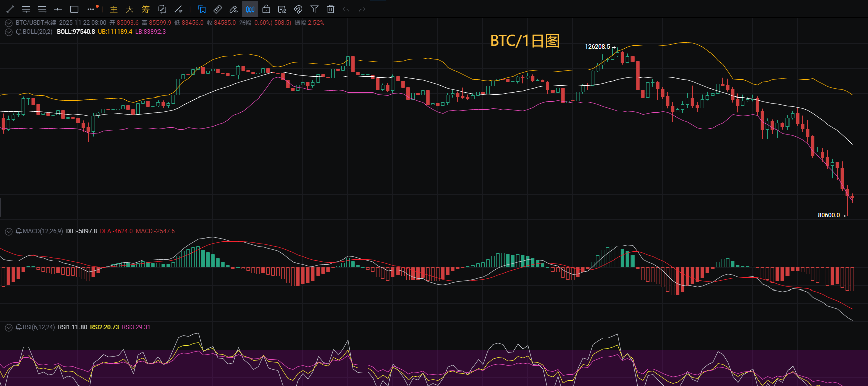Viewport: 868px width, 386px height.
Task: Select the trend line drawing tool
Action: [10, 9]
